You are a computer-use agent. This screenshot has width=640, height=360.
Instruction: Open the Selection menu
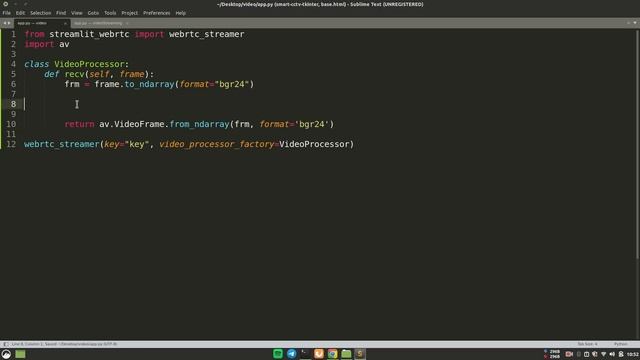tap(40, 13)
